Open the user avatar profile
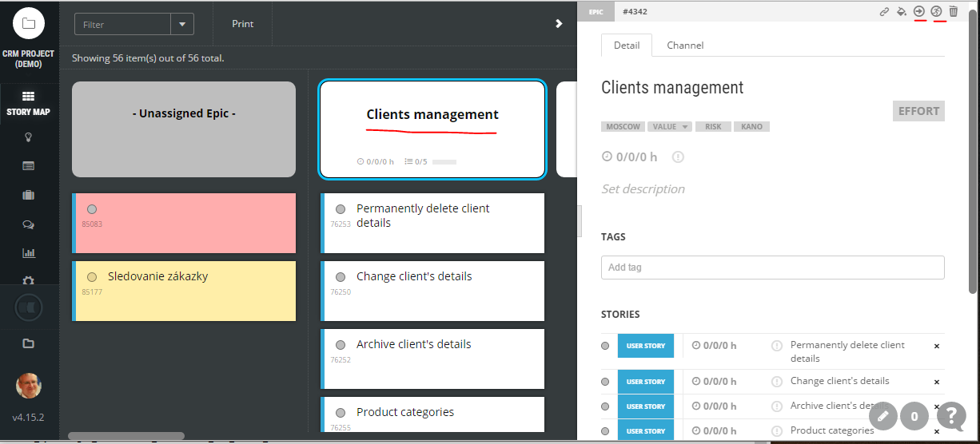The width and height of the screenshot is (980, 444). (x=29, y=387)
